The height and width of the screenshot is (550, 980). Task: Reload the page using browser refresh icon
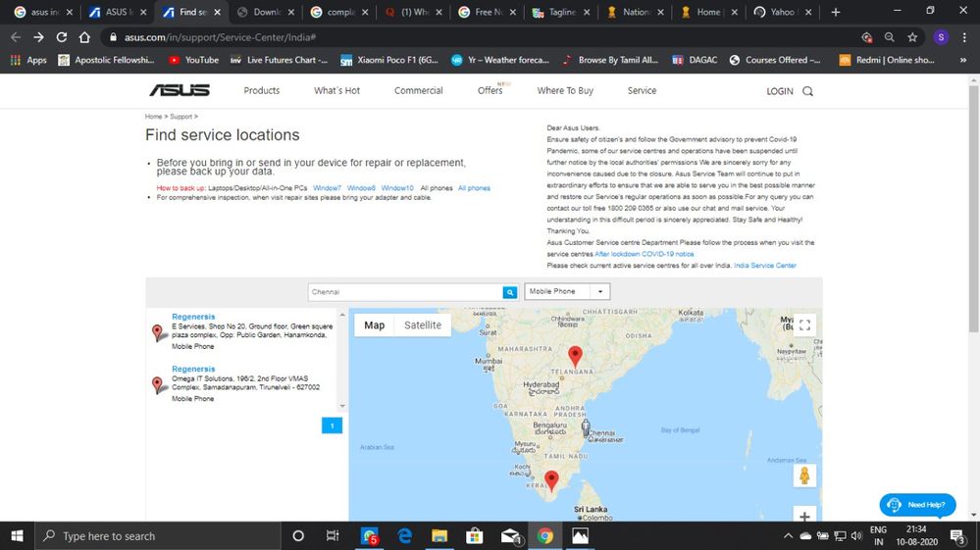[x=61, y=37]
